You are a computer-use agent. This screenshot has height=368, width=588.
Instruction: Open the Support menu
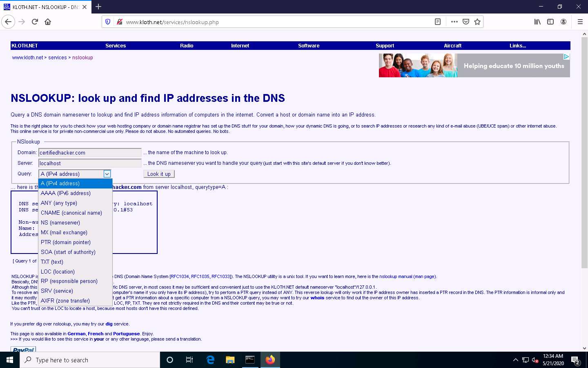click(x=385, y=46)
